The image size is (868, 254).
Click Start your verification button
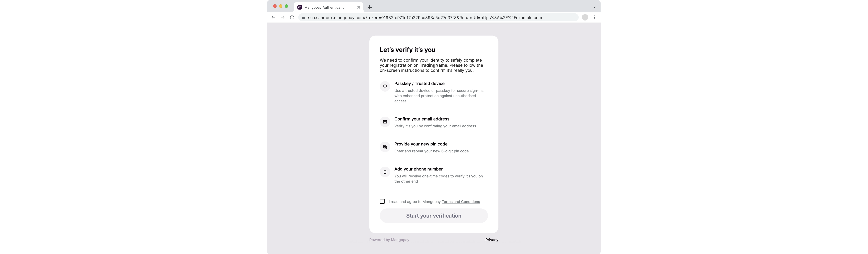pyautogui.click(x=434, y=216)
